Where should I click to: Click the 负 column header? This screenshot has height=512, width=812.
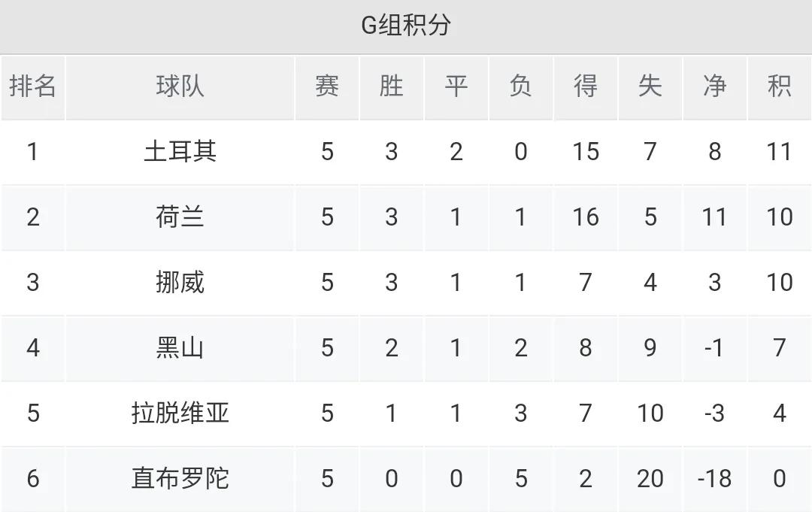[520, 86]
